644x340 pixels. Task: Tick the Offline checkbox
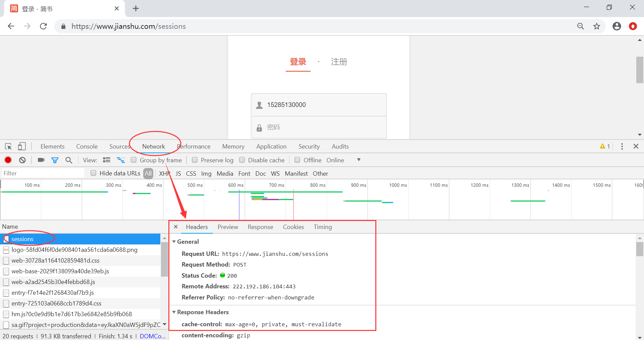coord(297,160)
